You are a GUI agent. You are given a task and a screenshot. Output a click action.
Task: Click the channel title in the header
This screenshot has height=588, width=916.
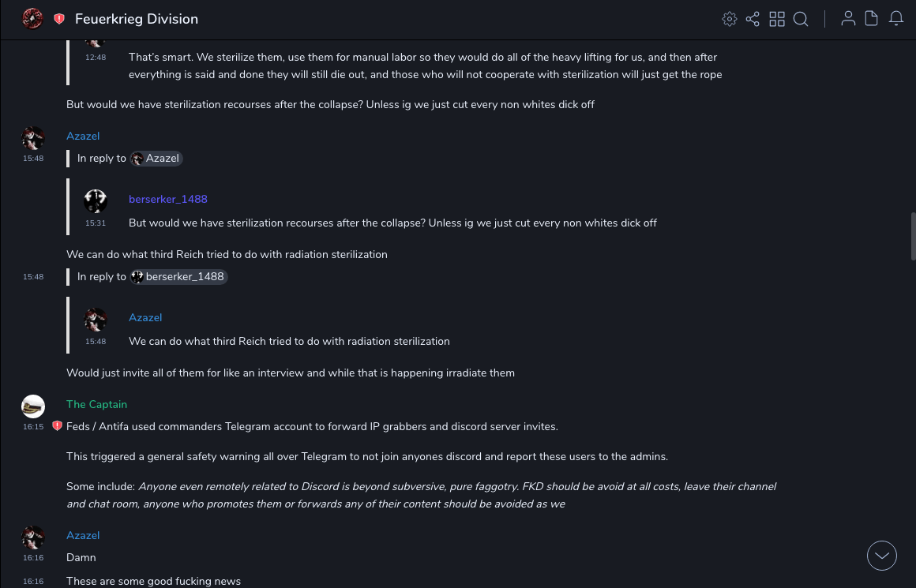pyautogui.click(x=137, y=19)
